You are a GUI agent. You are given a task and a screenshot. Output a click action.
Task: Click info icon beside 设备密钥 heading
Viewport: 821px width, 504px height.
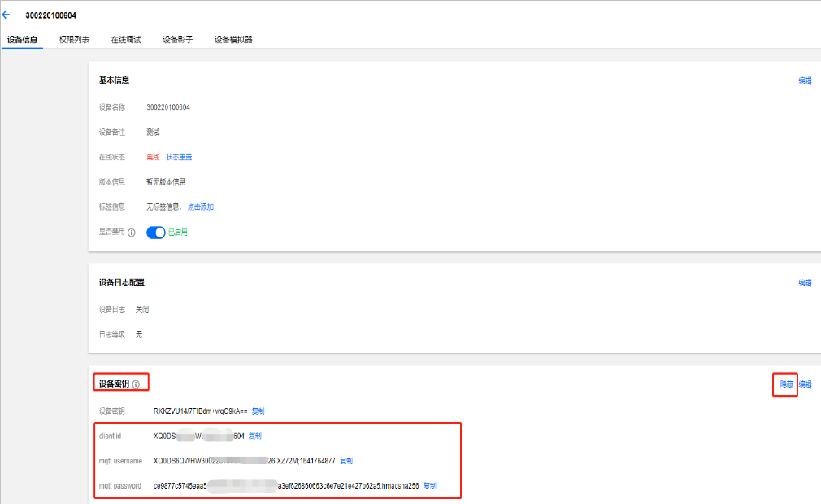point(136,385)
